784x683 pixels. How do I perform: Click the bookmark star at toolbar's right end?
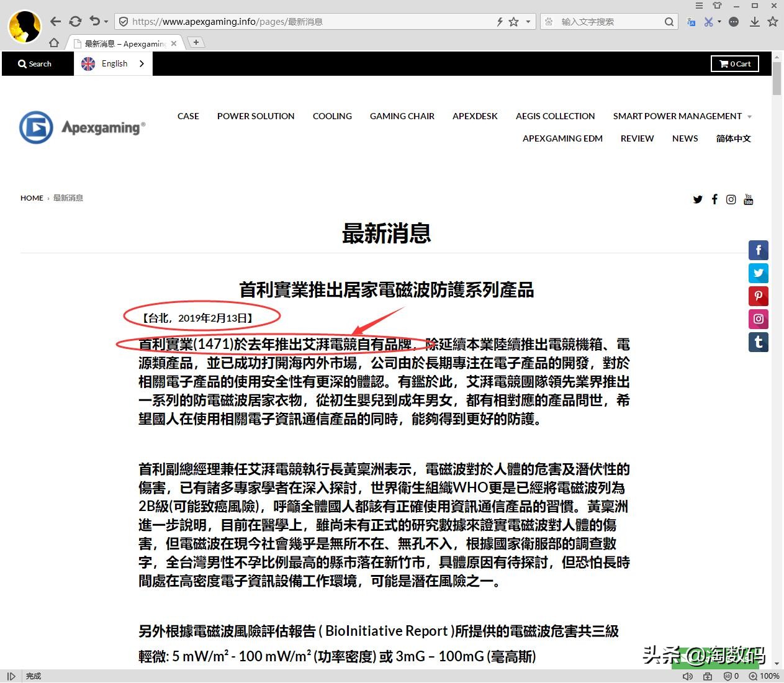(x=773, y=22)
